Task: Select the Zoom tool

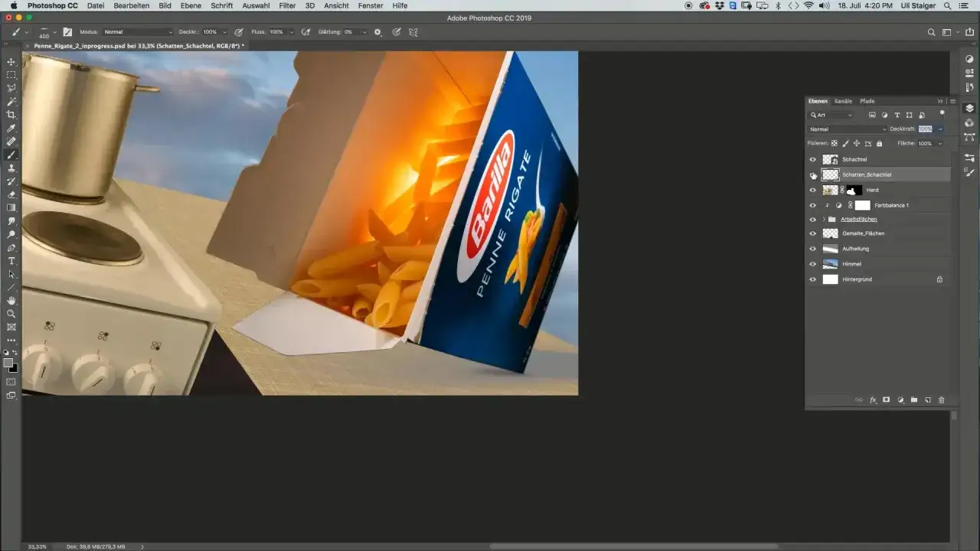Action: [11, 313]
